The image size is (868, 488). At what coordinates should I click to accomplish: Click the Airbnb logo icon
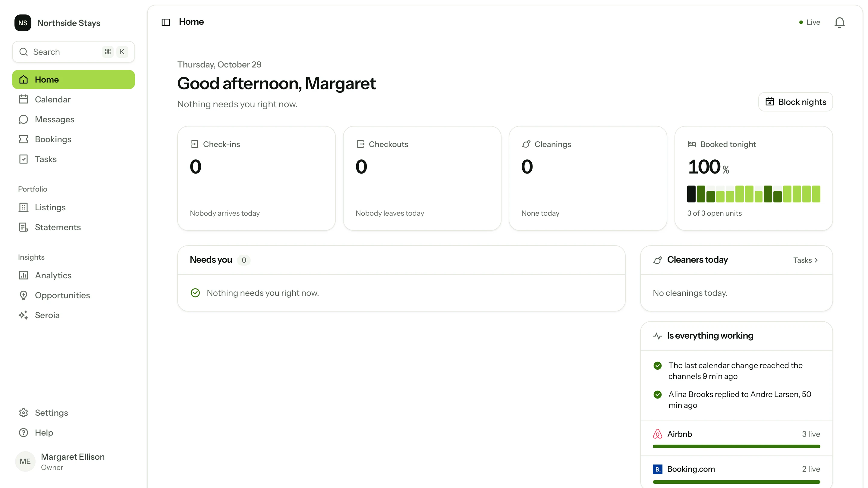tap(657, 434)
